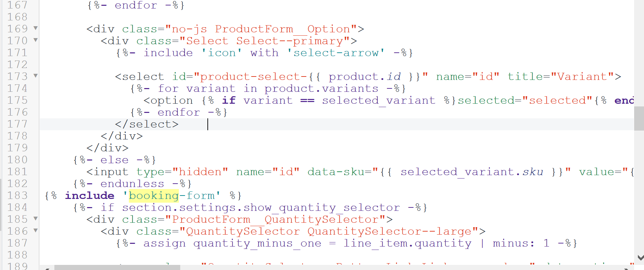Click line number 183 in the gutter

point(17,196)
